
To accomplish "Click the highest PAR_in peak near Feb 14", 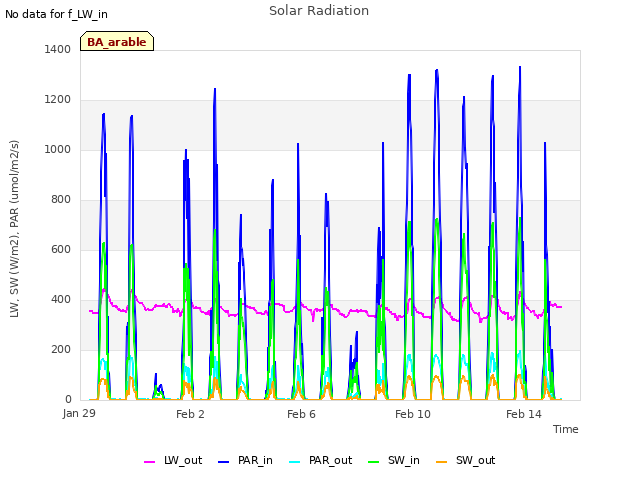I will pos(520,67).
